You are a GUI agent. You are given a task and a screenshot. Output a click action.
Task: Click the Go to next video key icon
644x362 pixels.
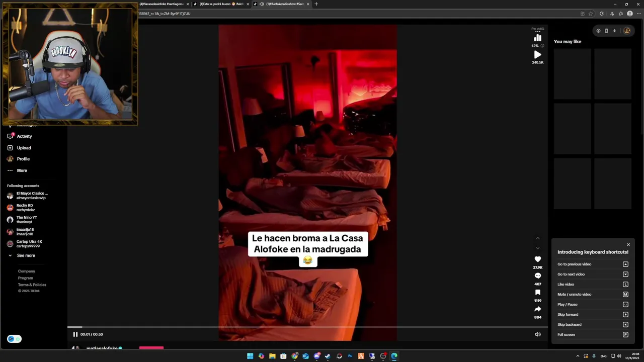(x=625, y=275)
